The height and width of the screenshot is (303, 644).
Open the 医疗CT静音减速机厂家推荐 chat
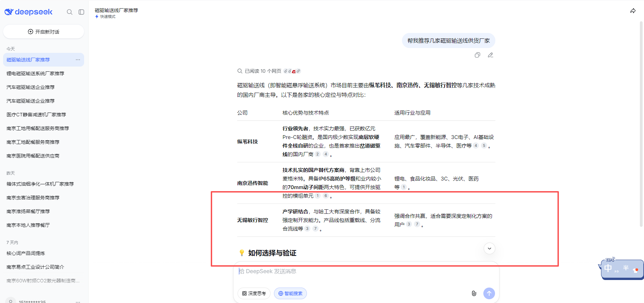[x=44, y=115]
